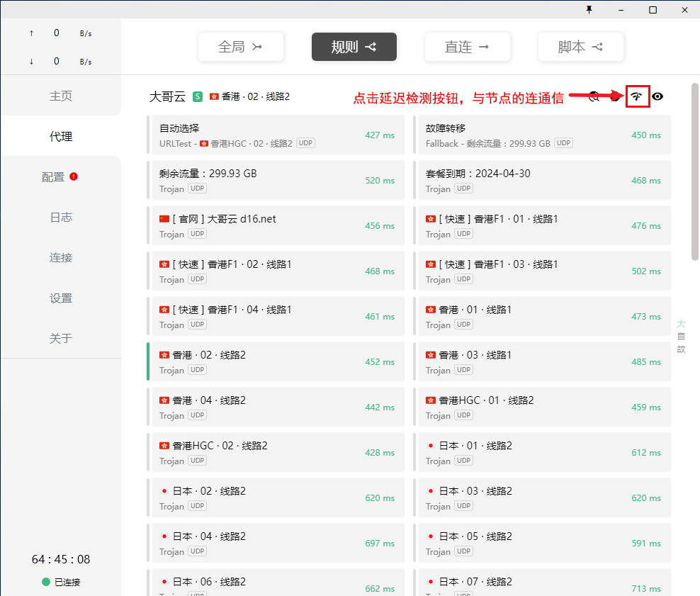Click the latency test speed icon
Image resolution: width=700 pixels, height=596 pixels.
tap(638, 96)
